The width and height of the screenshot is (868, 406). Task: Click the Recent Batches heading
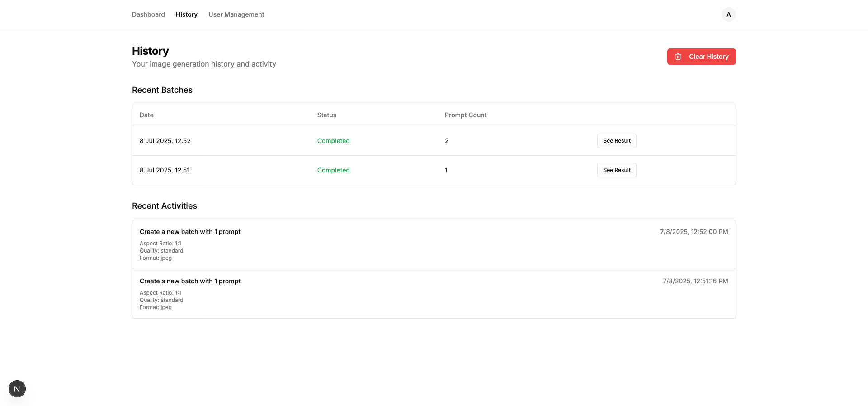pyautogui.click(x=162, y=90)
